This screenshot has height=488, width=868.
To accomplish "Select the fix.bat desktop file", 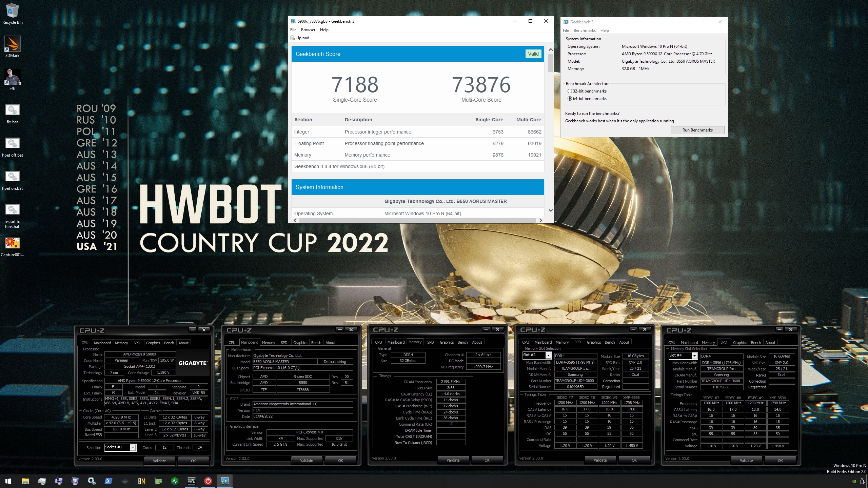I will pyautogui.click(x=12, y=114).
